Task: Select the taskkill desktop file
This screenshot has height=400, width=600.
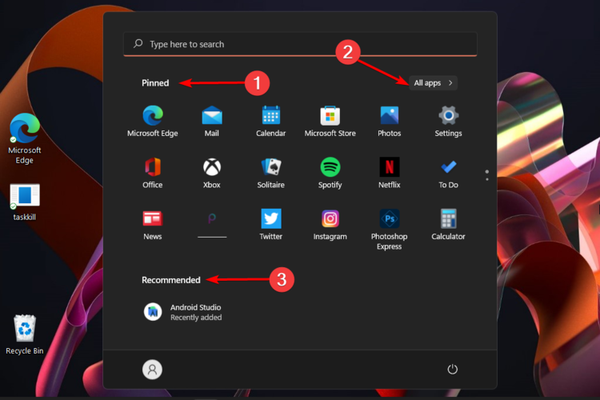Action: tap(24, 202)
